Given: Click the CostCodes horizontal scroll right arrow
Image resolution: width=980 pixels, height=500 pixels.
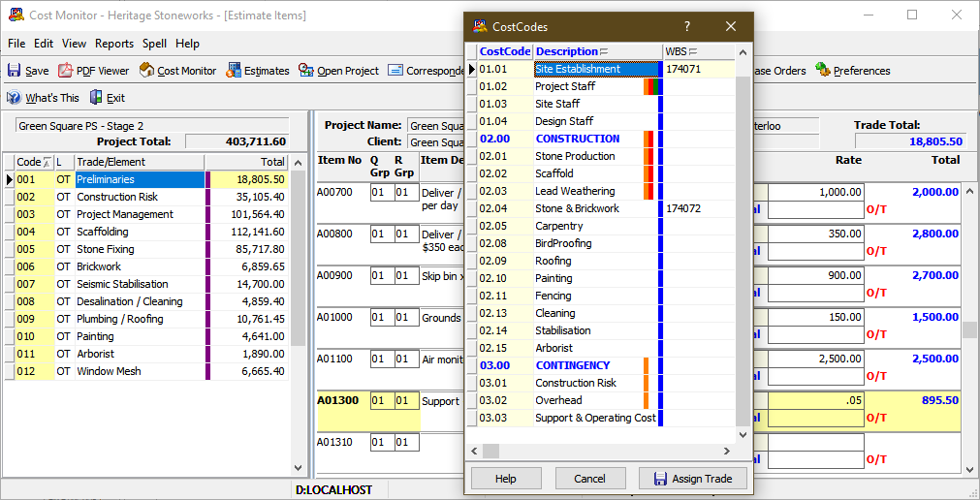Looking at the screenshot, I should 727,451.
